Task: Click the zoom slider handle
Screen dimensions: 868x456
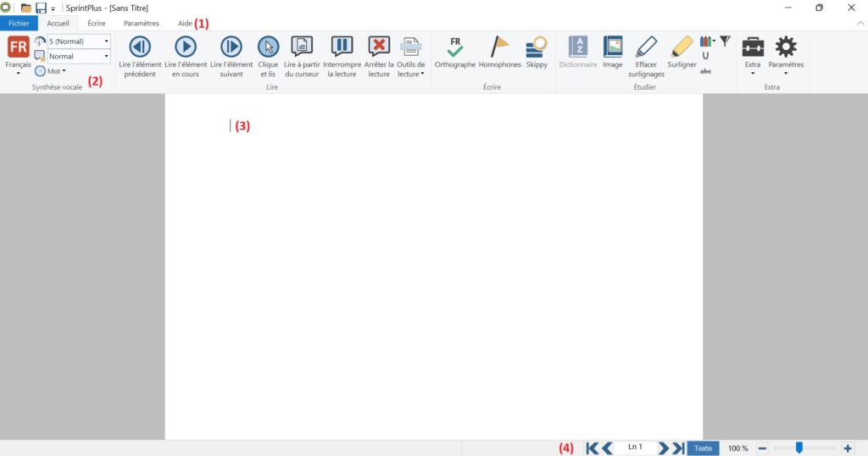Action: tap(798, 448)
